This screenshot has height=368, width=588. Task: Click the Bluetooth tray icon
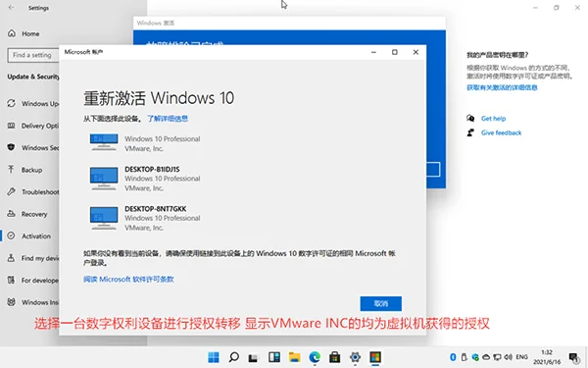point(453,357)
